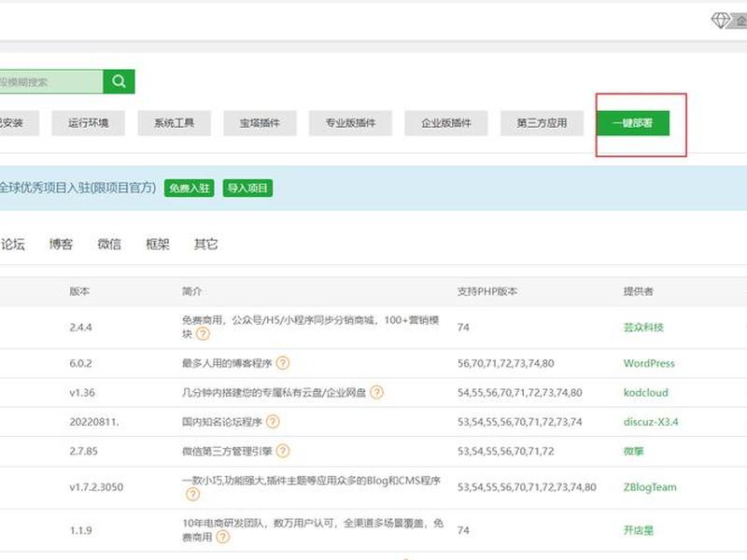Click PHP versions 53,54,55,56,70,71,72,73,74
747x560 pixels.
520,422
